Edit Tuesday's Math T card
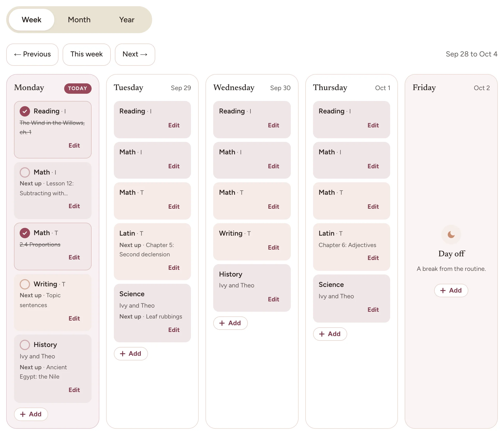 coord(174,207)
